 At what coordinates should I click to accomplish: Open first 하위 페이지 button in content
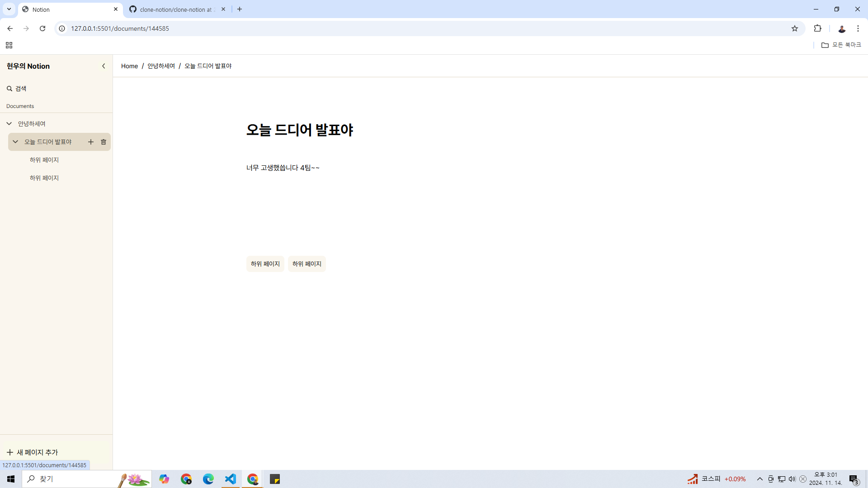coord(265,264)
